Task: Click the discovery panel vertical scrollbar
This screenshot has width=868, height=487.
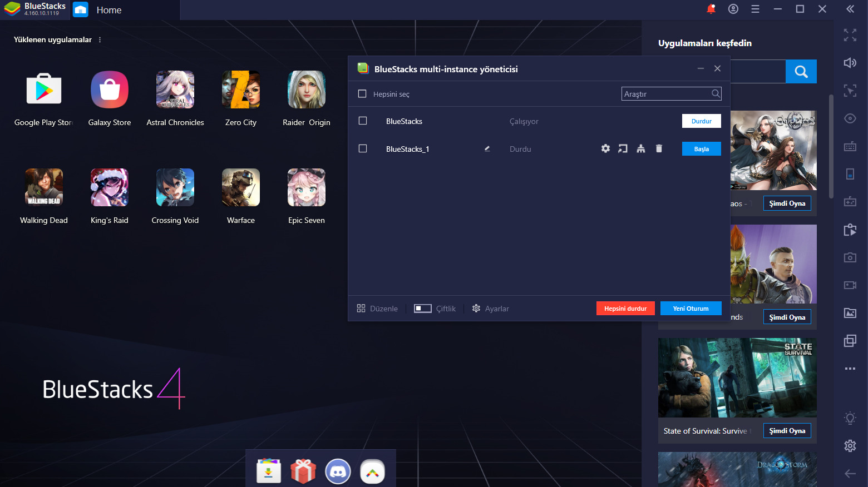Action: coord(831,147)
